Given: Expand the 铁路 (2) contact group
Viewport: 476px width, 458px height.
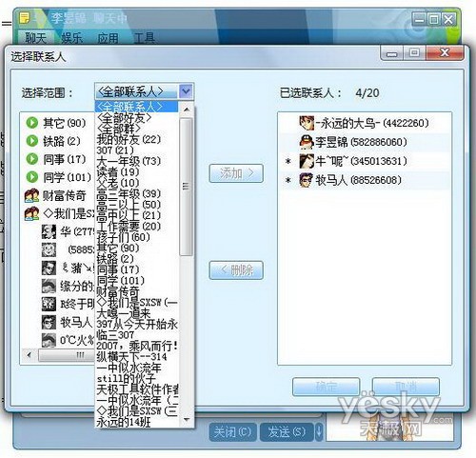Looking at the screenshot, I should pos(31,141).
